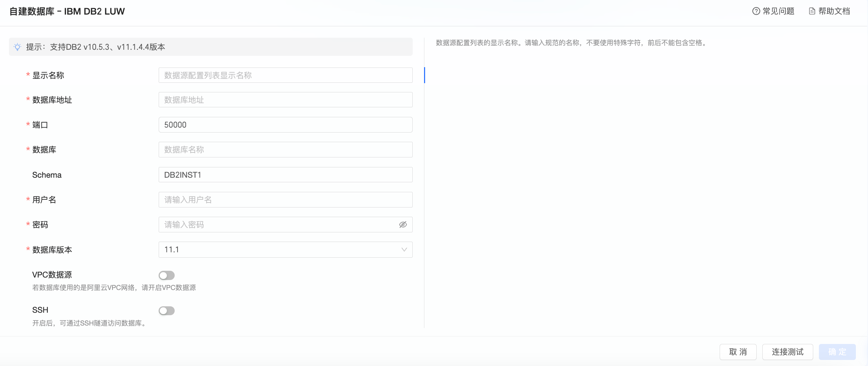The image size is (868, 366).
Task: Click the 数据库地址 field label
Action: point(52,100)
